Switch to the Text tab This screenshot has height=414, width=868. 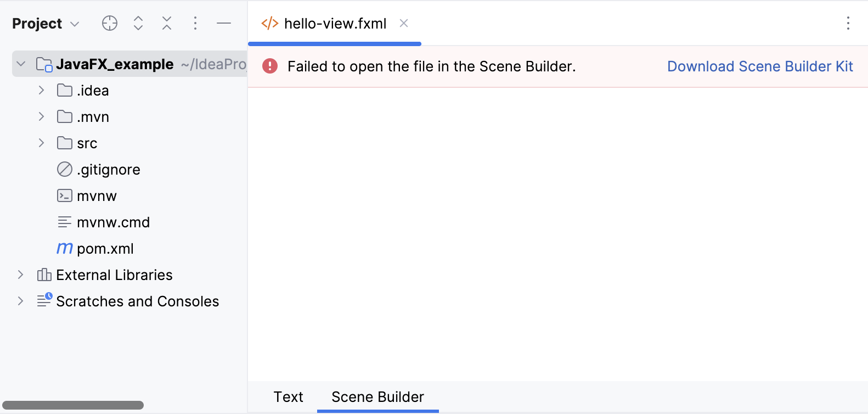(288, 396)
